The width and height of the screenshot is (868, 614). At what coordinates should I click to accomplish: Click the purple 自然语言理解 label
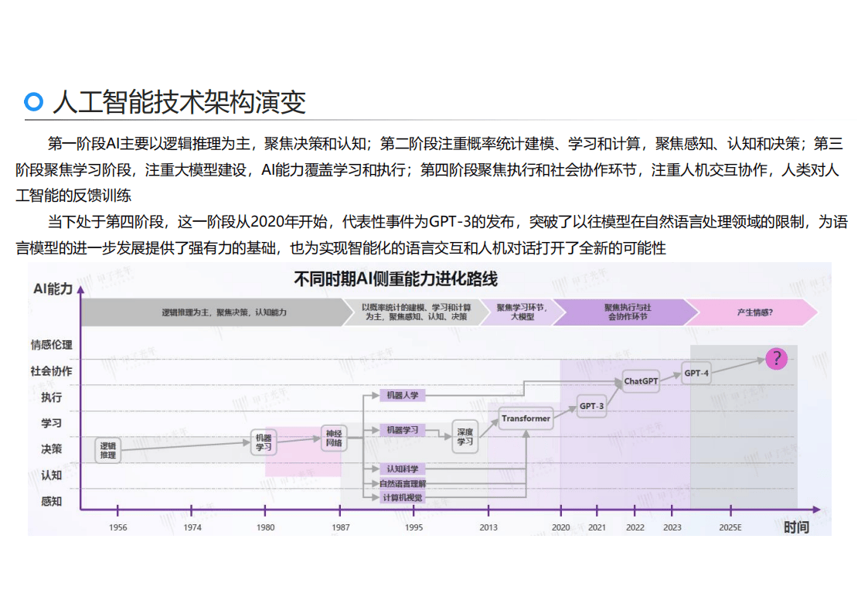[403, 483]
